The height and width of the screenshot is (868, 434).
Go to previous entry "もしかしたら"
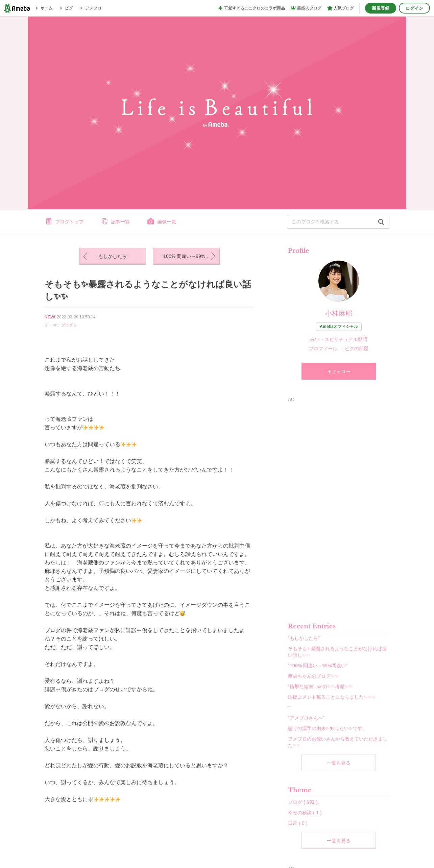click(113, 256)
